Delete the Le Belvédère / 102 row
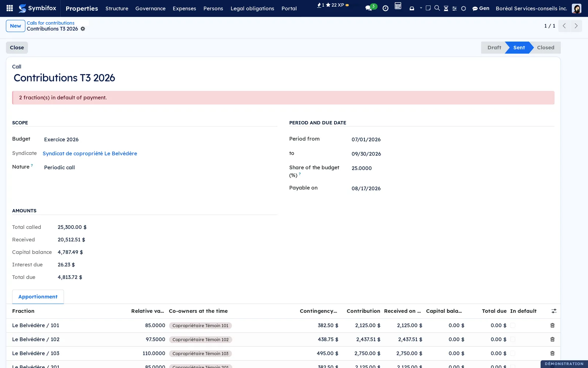588x368 pixels. click(552, 339)
